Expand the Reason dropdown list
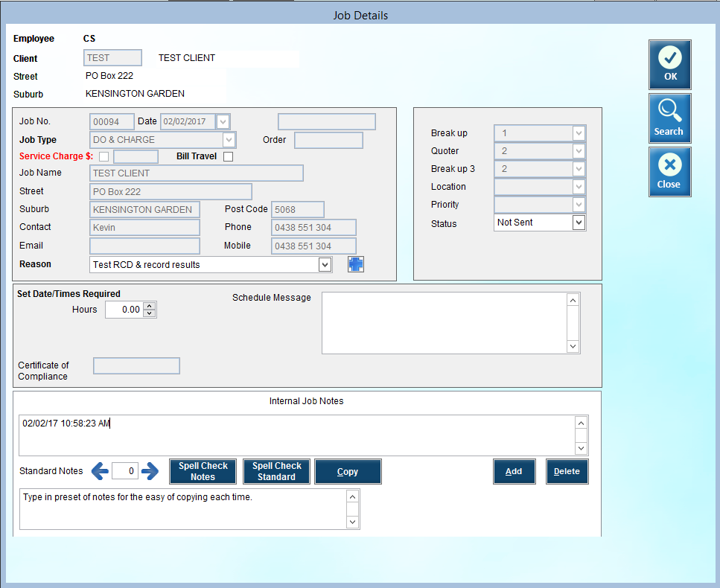The height and width of the screenshot is (588, 720). 325,265
